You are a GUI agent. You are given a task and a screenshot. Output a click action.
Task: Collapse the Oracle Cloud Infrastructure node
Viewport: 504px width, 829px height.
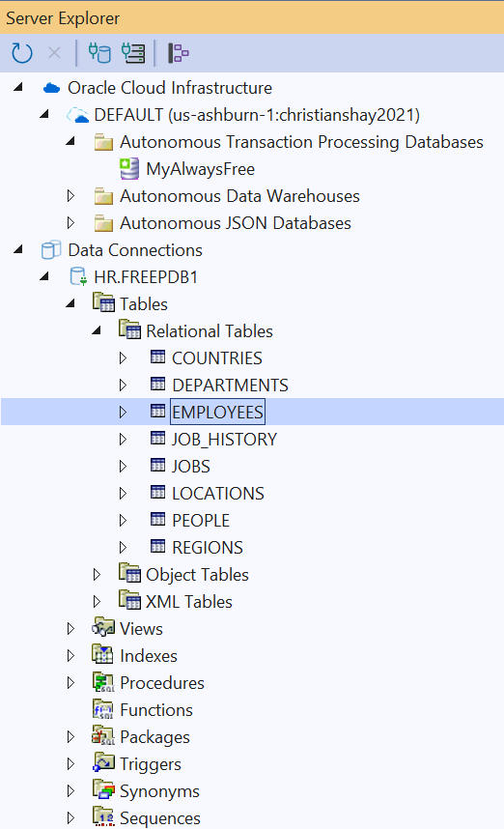coord(18,87)
